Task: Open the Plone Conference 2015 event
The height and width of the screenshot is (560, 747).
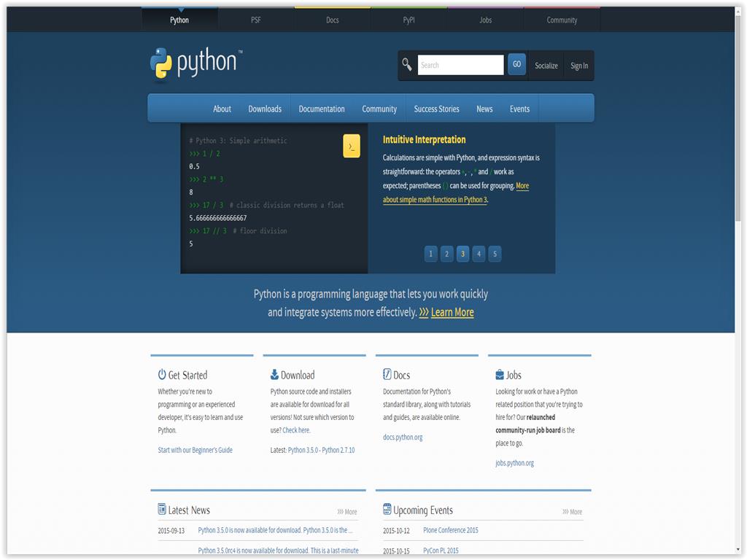Action: pyautogui.click(x=451, y=530)
